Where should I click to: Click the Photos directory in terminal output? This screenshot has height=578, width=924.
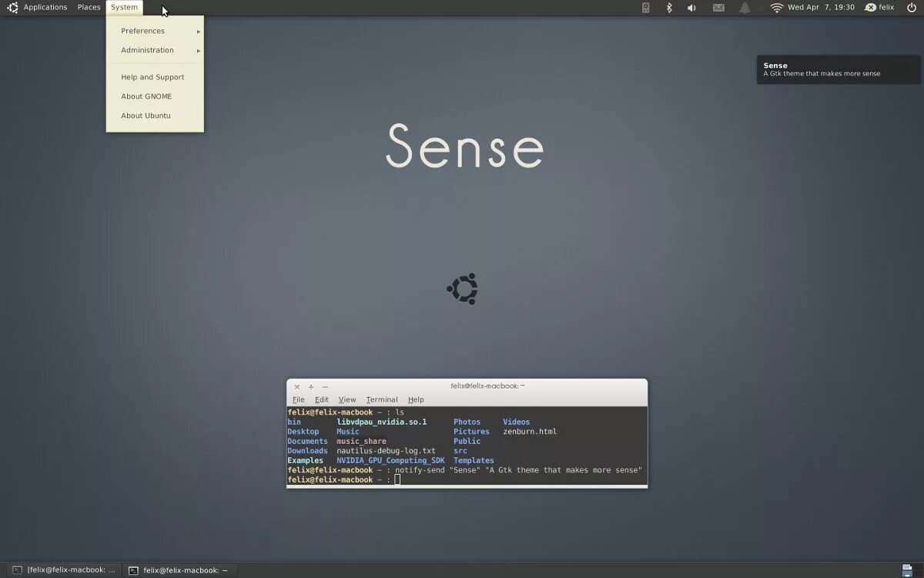coord(467,422)
